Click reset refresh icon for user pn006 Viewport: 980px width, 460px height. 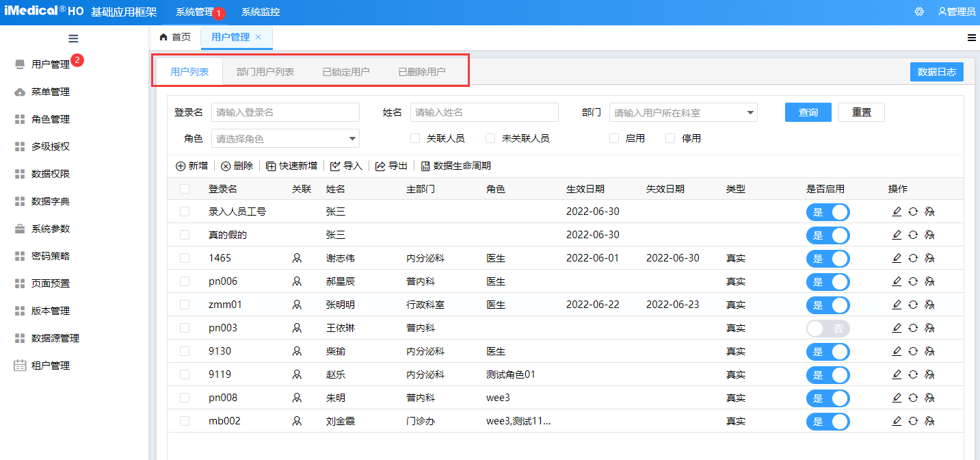click(913, 281)
